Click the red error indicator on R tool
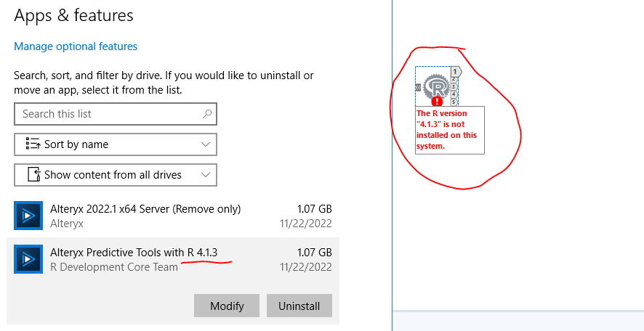Image resolution: width=644 pixels, height=331 pixels. [x=437, y=102]
